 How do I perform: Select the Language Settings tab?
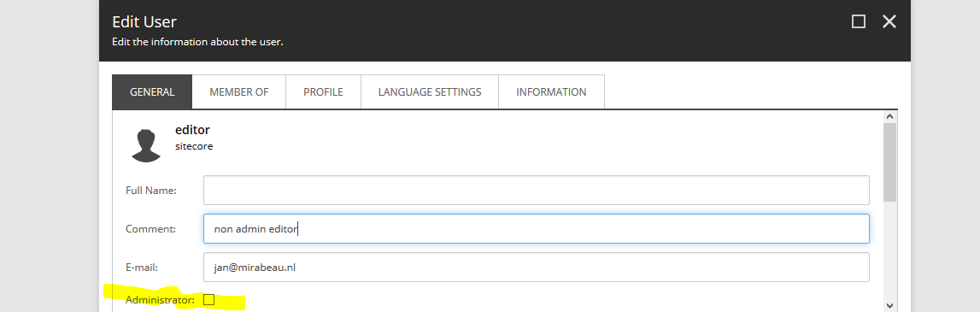(430, 92)
